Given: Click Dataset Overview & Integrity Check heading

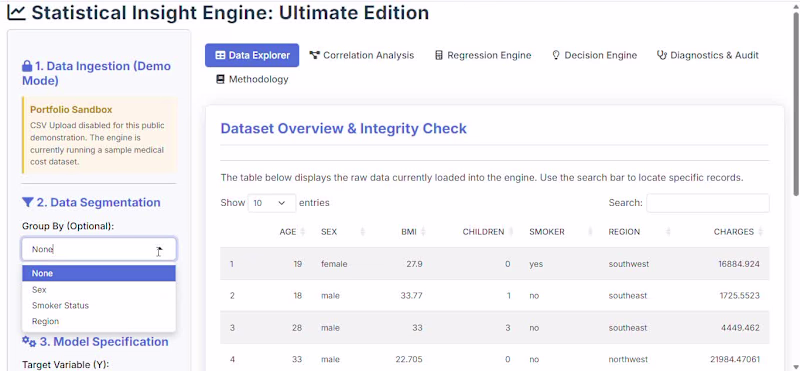Looking at the screenshot, I should pyautogui.click(x=343, y=129).
